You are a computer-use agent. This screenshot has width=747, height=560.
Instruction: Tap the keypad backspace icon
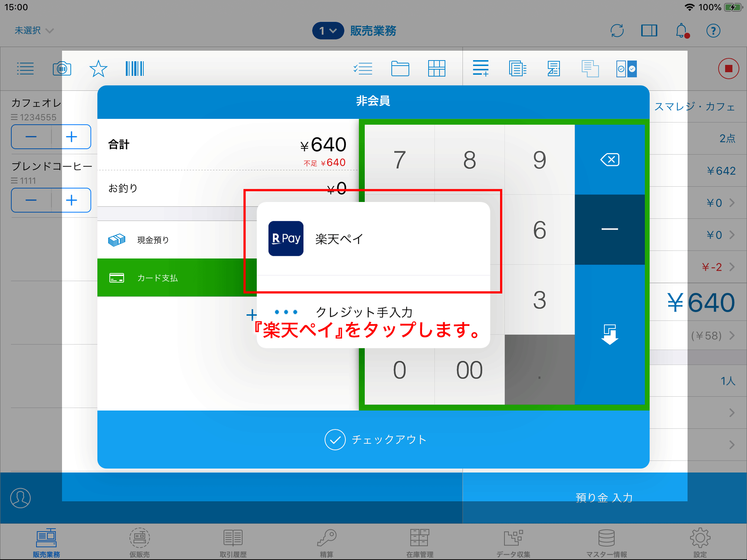click(609, 160)
